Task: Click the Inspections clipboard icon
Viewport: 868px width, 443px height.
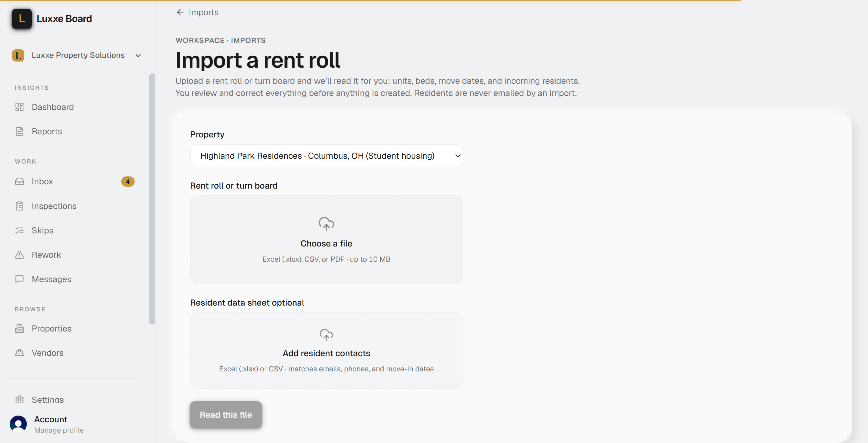Action: [19, 206]
